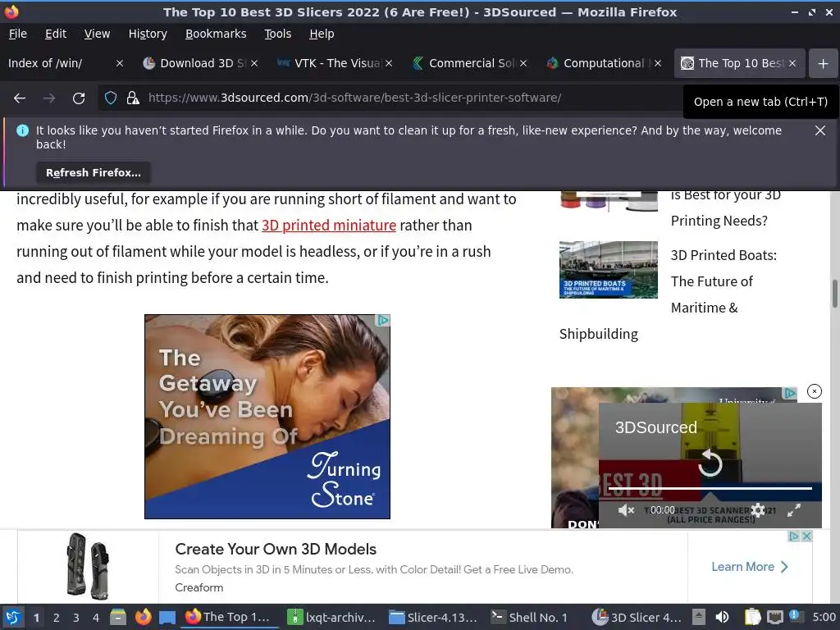Open the Bookmarks menu
This screenshot has height=630, width=840.
(x=216, y=34)
